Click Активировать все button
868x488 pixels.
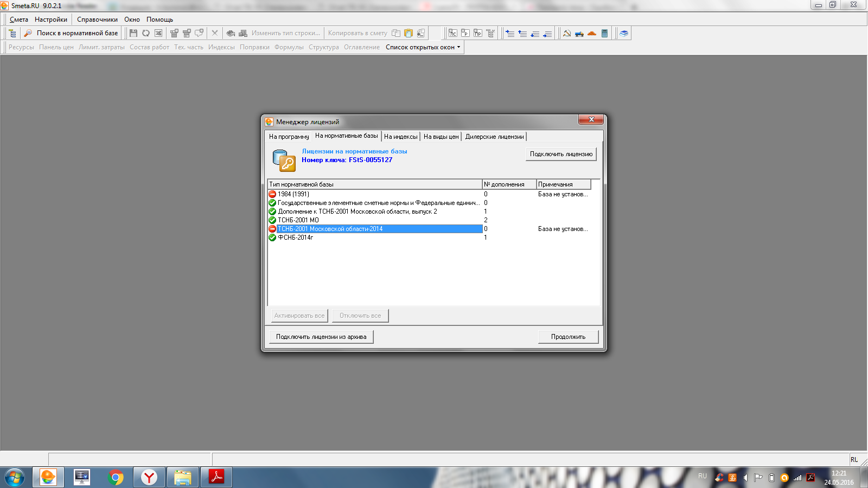[299, 316]
